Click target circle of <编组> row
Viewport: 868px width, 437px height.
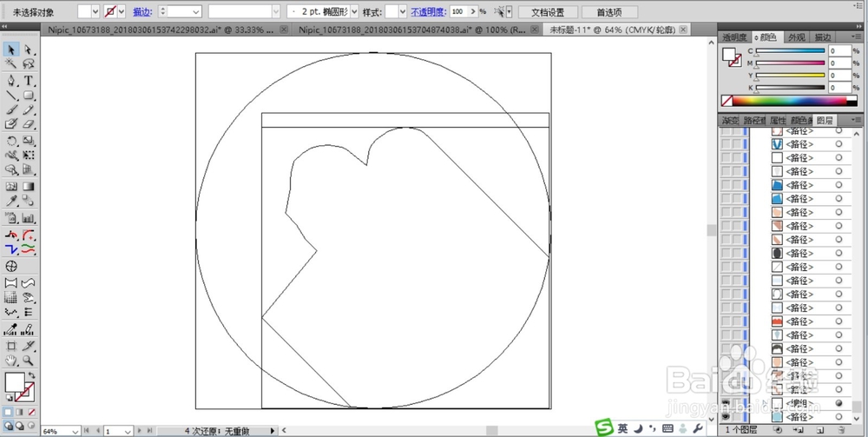pyautogui.click(x=839, y=403)
